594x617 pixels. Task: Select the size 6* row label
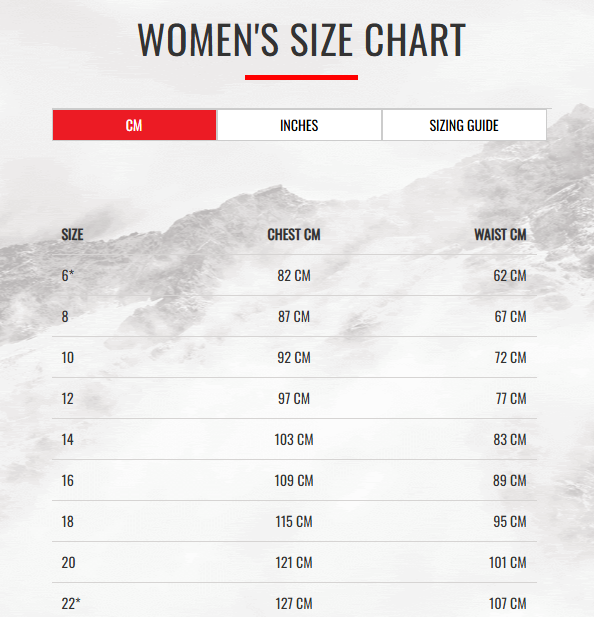(68, 275)
